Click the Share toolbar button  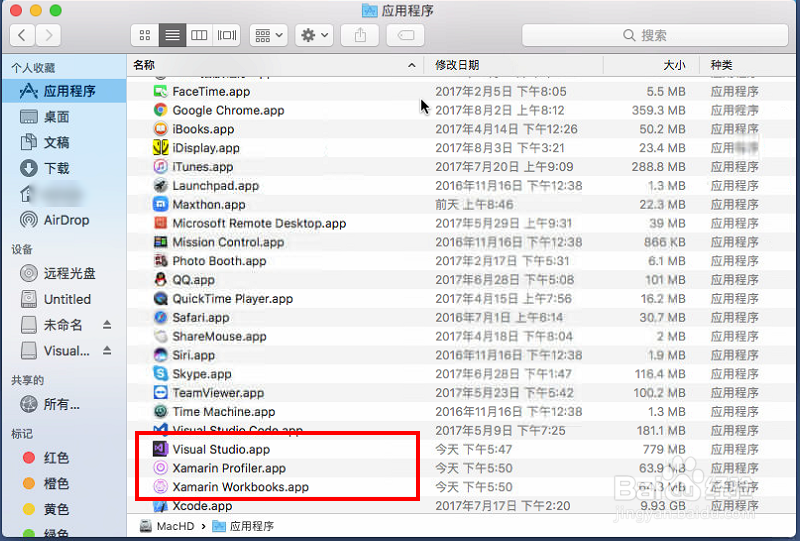360,35
